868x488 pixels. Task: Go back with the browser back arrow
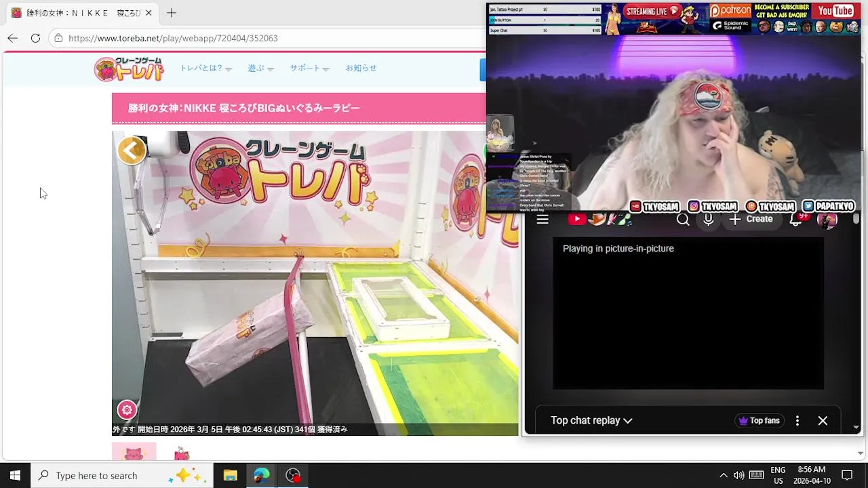(12, 38)
